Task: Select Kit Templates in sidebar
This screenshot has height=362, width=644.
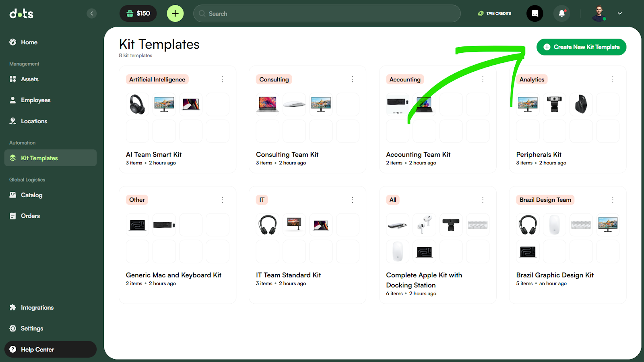Action: tap(50, 158)
